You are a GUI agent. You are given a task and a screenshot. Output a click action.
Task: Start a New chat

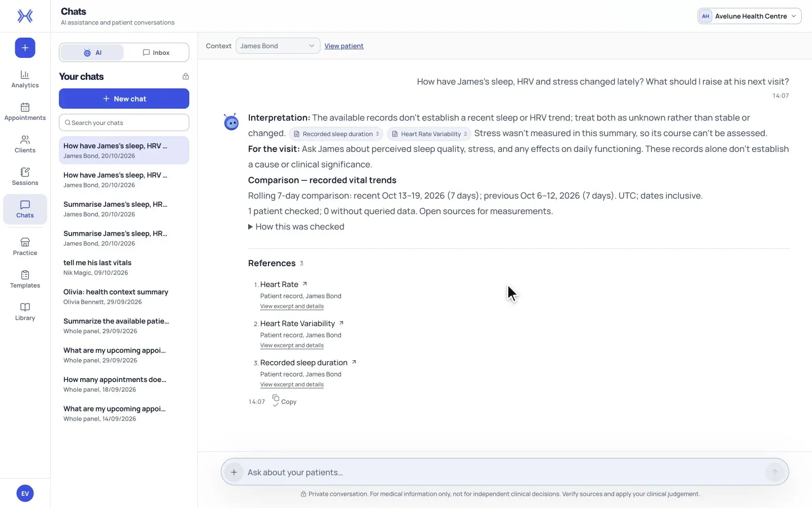(124, 99)
